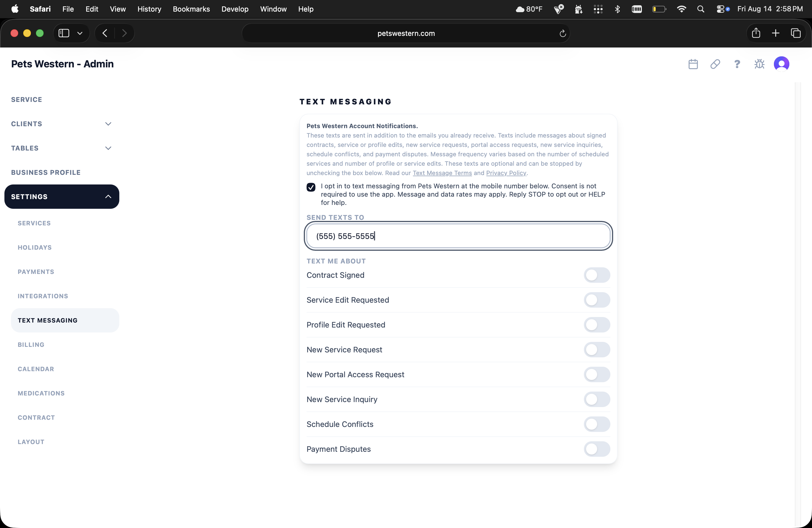This screenshot has width=812, height=528.
Task: Show Safari sidebar
Action: coord(64,33)
